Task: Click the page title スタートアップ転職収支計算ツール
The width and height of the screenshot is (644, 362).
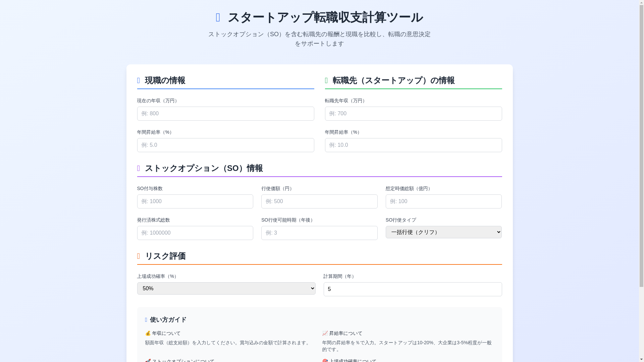Action: [325, 17]
